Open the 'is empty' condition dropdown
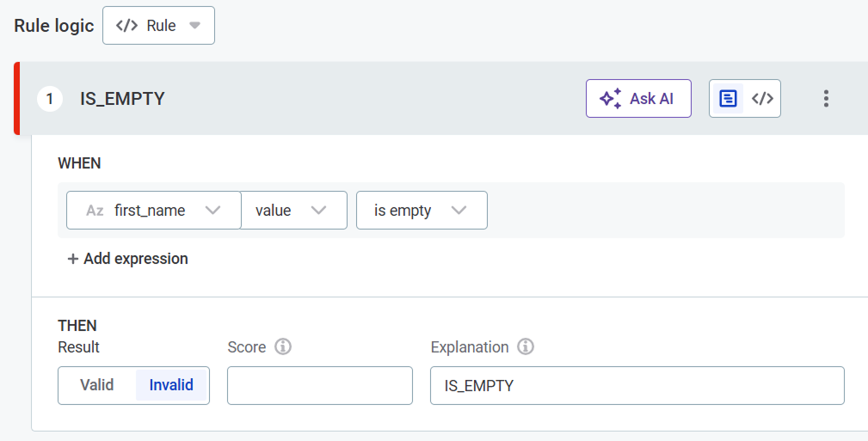868x441 pixels. (422, 211)
